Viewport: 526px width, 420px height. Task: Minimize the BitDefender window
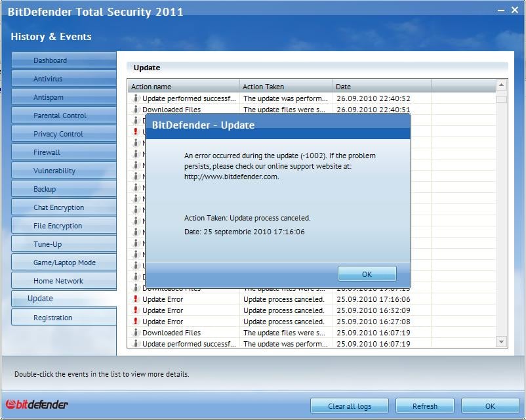click(x=501, y=10)
